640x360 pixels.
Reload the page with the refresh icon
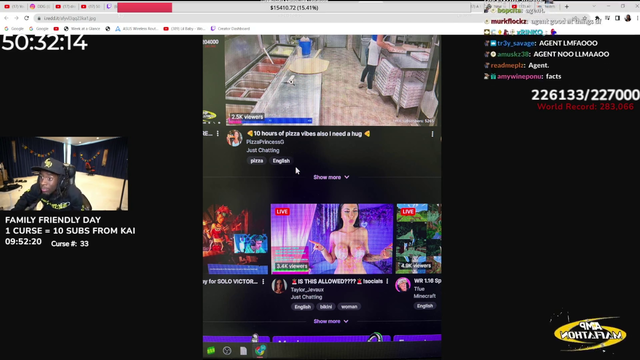27,18
